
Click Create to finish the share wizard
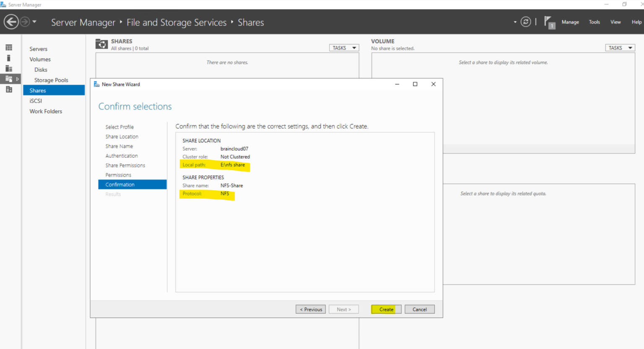pos(385,309)
